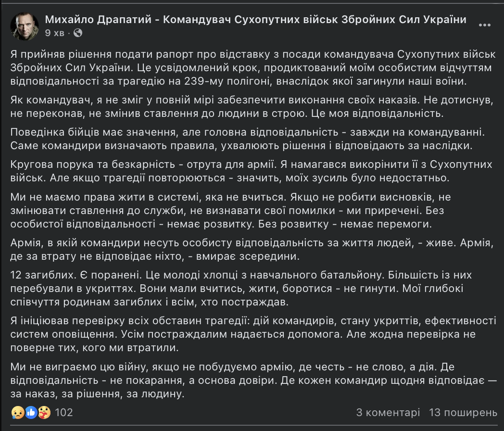The image size is (504, 431).
Task: Click the paragraph starting 'Як командувач'
Action: (252, 107)
